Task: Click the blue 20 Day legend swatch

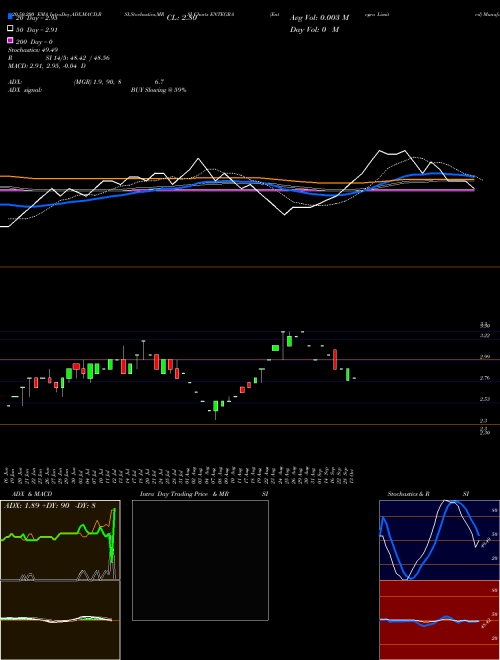Action: click(10, 16)
